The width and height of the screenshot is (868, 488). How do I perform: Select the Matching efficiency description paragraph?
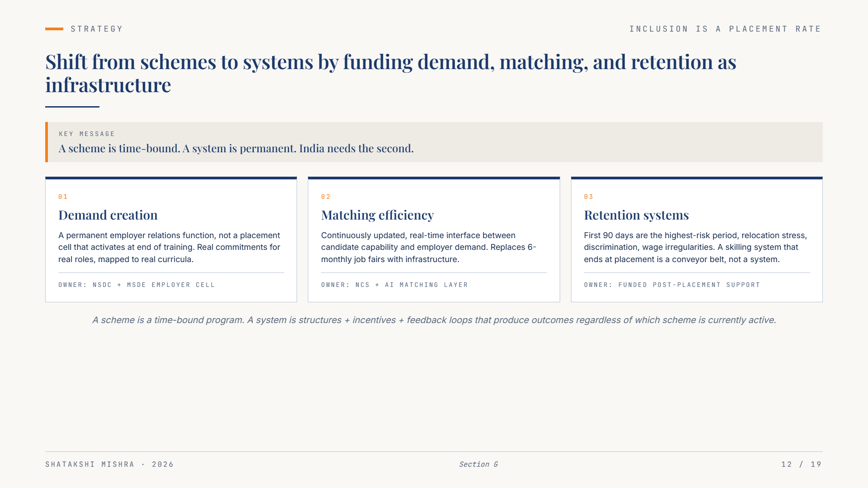click(x=429, y=247)
